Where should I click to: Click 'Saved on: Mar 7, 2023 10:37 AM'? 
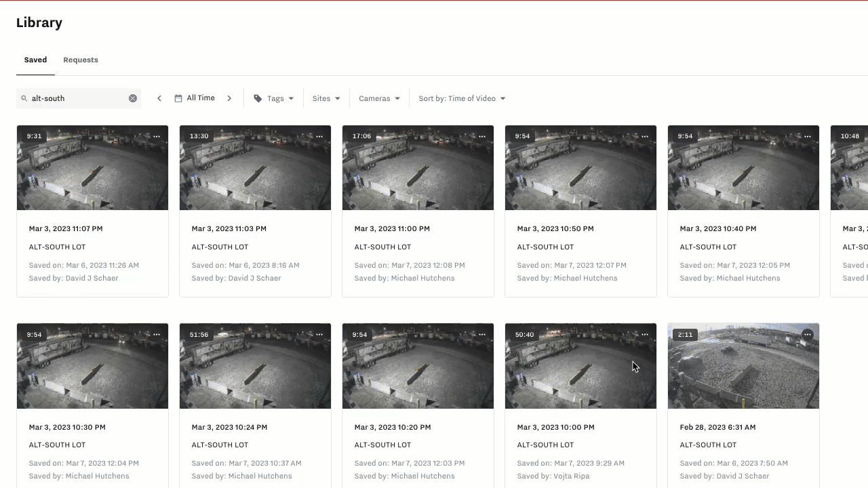247,463
